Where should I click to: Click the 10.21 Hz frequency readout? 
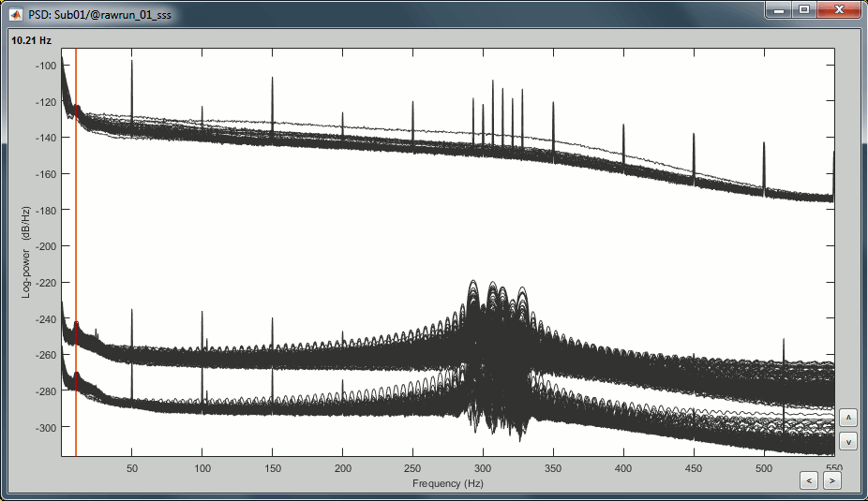point(31,41)
